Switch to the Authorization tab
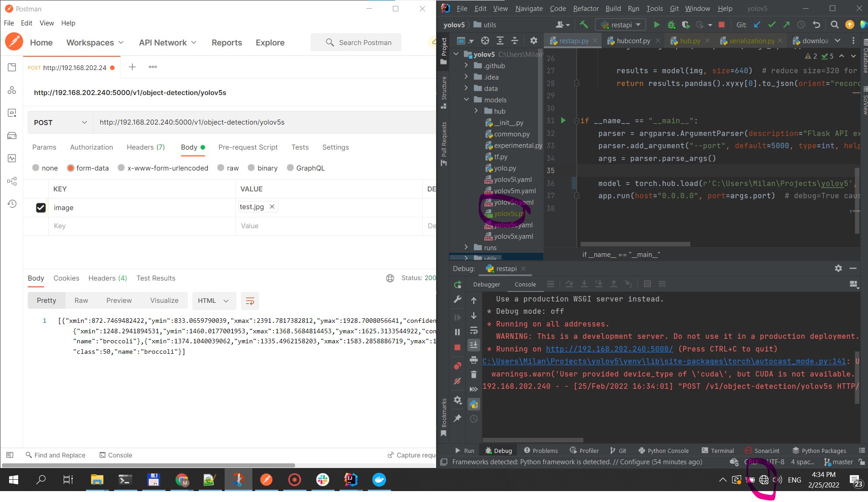Screen dimensions: 868x502 pyautogui.click(x=91, y=147)
